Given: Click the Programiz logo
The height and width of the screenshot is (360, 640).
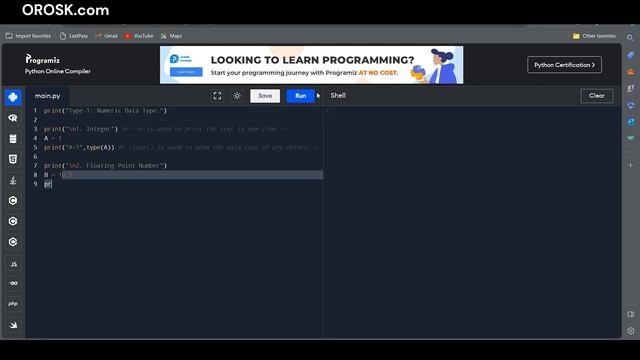Looking at the screenshot, I should (42, 60).
